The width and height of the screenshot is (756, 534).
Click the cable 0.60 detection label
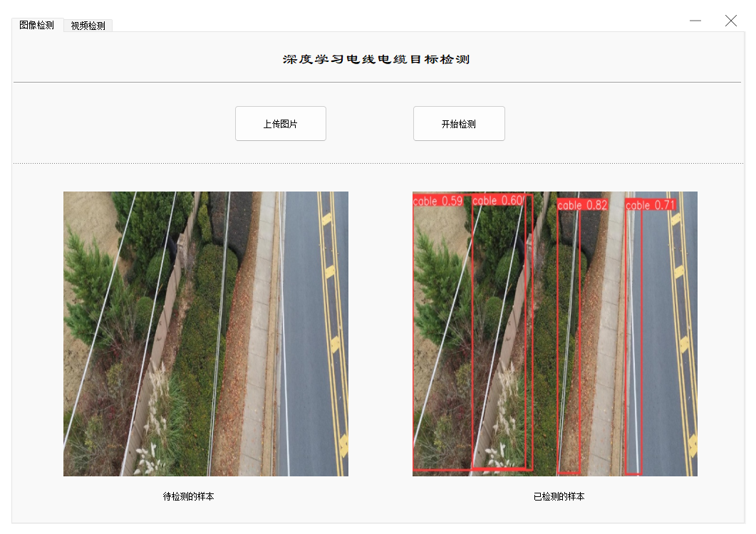pos(498,200)
